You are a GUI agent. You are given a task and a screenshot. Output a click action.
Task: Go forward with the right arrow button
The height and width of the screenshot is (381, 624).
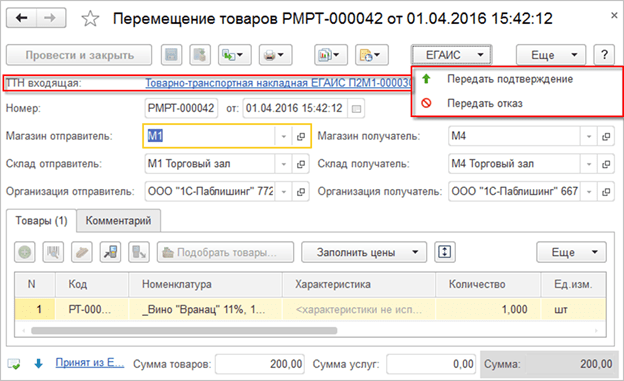point(51,18)
